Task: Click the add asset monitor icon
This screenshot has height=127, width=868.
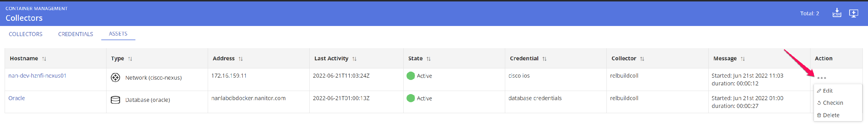Action: (x=854, y=13)
